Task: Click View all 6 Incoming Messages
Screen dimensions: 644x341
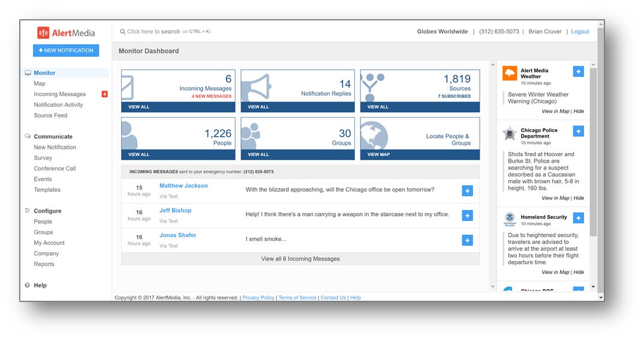Action: [300, 259]
